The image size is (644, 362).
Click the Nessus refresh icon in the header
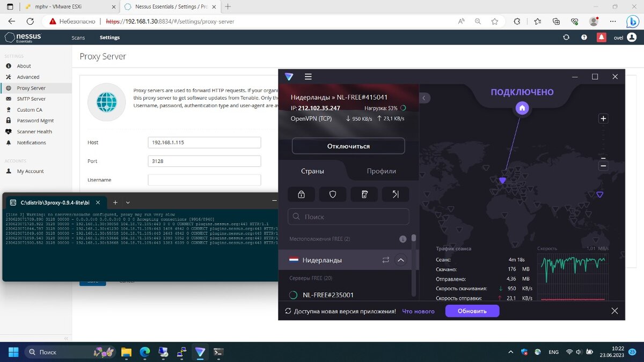pyautogui.click(x=566, y=38)
